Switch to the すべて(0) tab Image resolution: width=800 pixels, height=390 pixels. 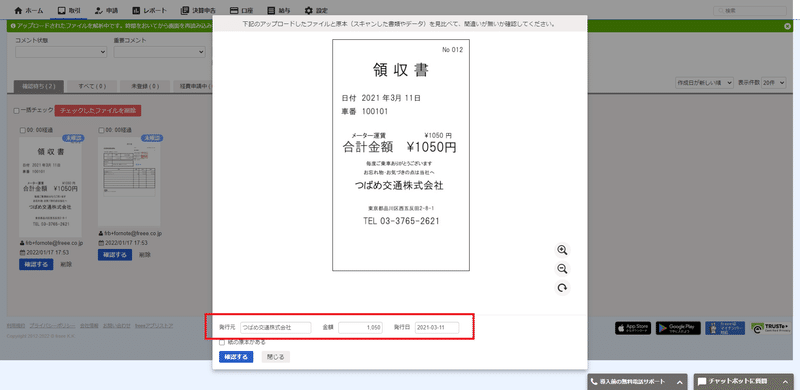coord(92,87)
